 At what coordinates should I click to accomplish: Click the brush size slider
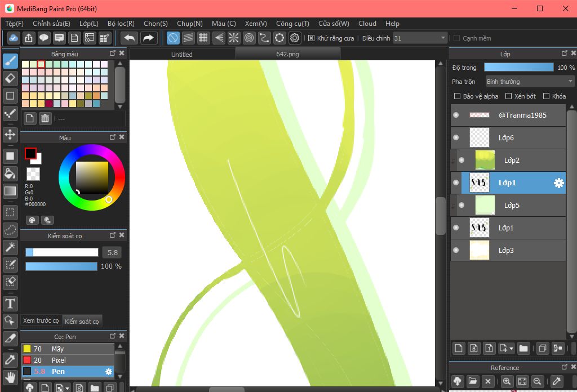[62, 252]
